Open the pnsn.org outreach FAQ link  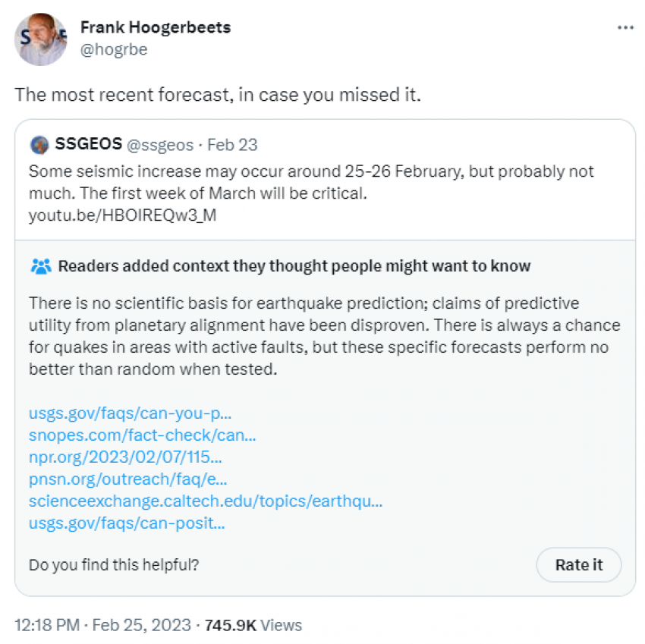[128, 479]
